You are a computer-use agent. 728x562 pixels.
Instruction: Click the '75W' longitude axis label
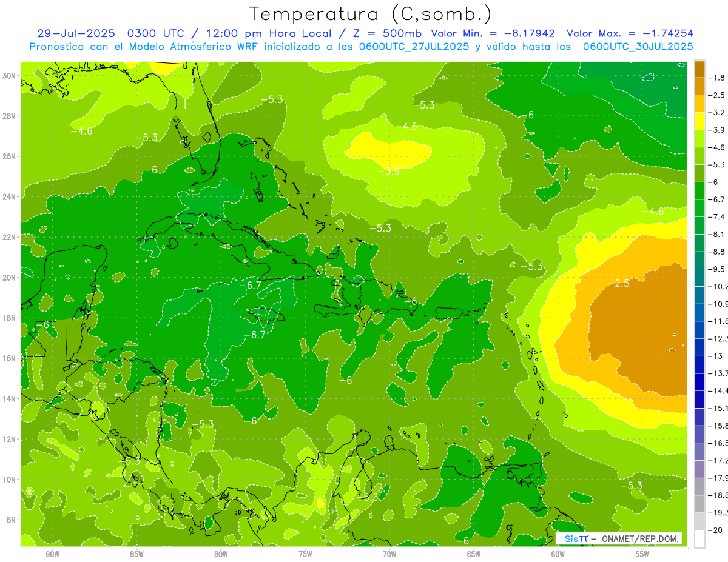coord(305,554)
